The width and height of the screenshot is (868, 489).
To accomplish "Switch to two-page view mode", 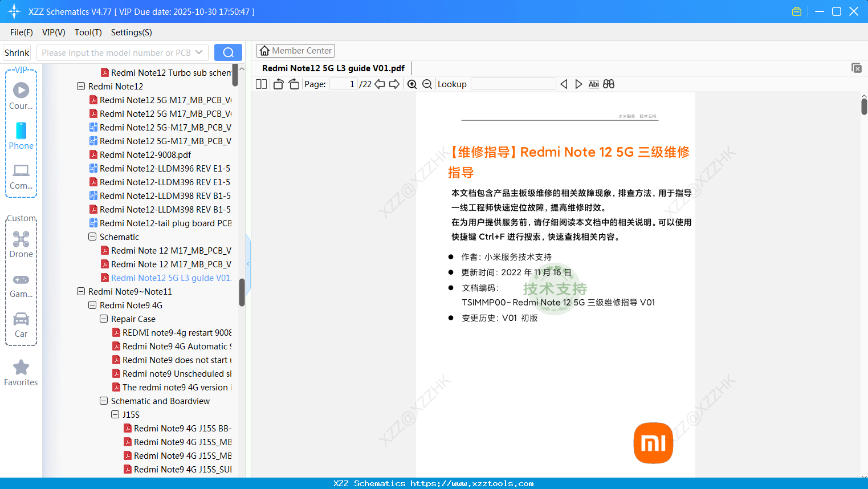I will click(x=261, y=84).
